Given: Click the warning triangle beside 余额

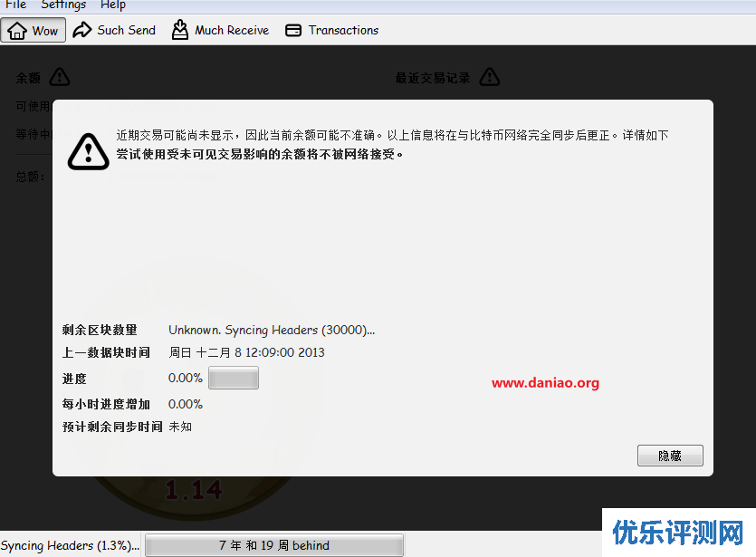Looking at the screenshot, I should [x=60, y=77].
